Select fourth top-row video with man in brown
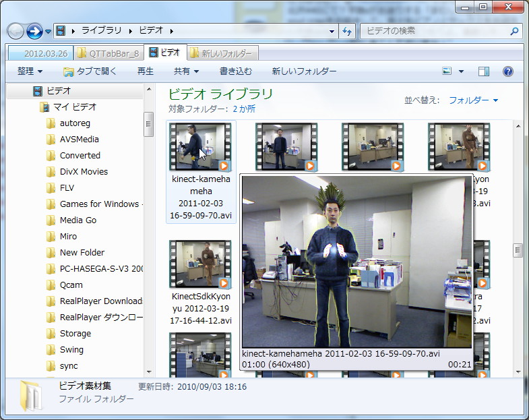Image resolution: width=529 pixels, height=420 pixels. click(x=459, y=147)
